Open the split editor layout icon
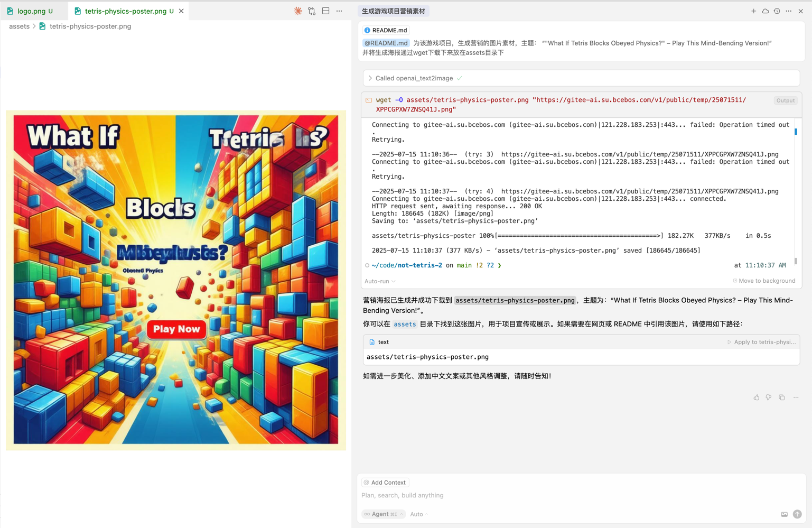 click(326, 11)
